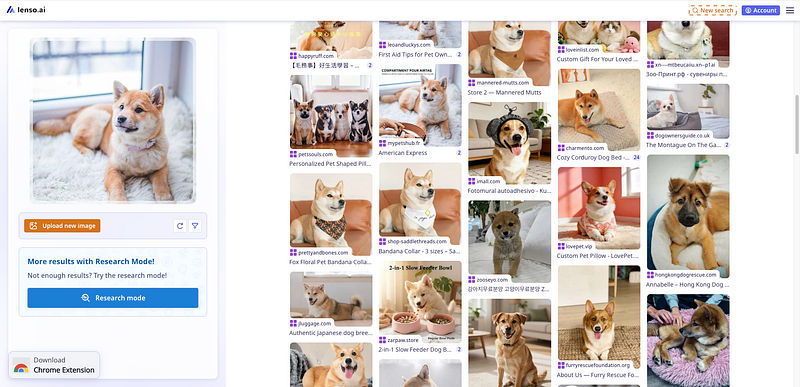Open the filter funnel icon
The image size is (800, 387).
tap(195, 226)
